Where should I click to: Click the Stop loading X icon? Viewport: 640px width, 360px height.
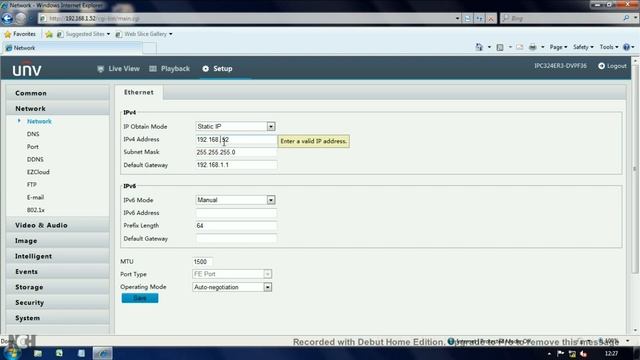491,18
